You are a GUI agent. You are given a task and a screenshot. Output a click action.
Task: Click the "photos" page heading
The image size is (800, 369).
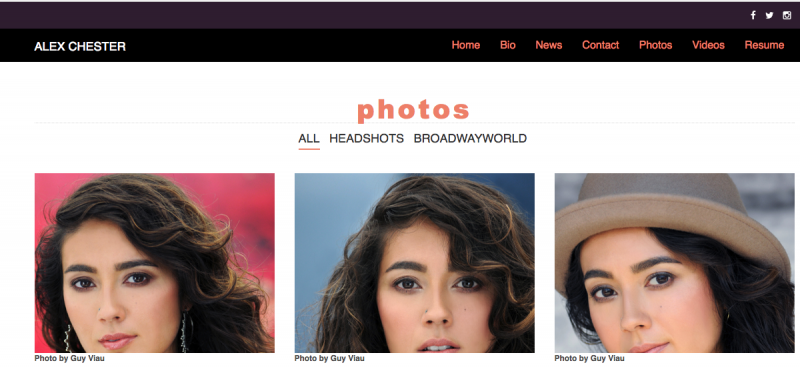(413, 110)
